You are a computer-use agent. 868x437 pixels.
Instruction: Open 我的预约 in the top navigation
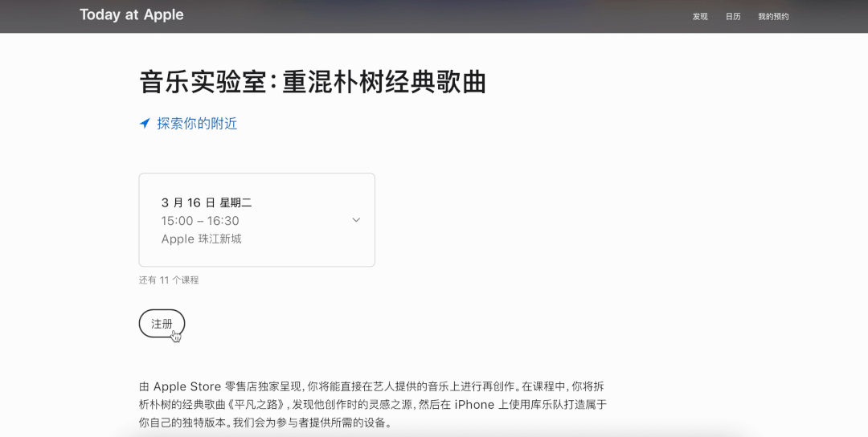click(773, 17)
